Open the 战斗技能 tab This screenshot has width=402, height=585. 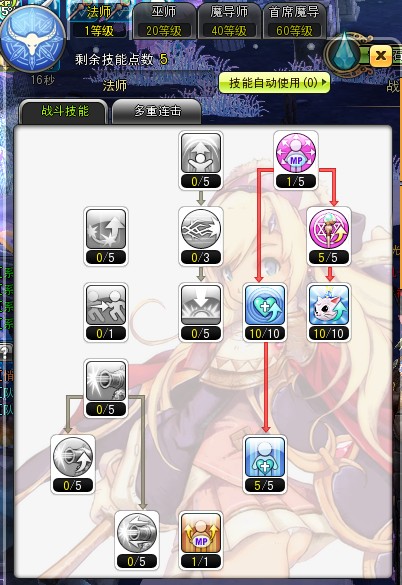coord(64,112)
